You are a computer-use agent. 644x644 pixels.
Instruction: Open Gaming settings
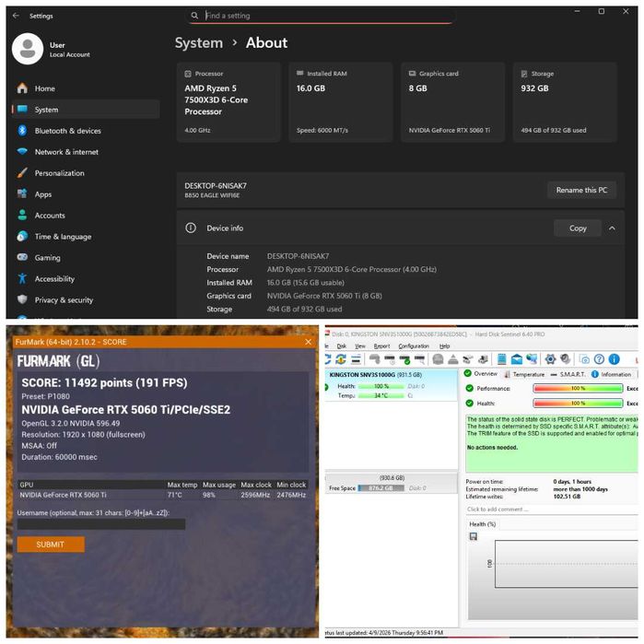(x=47, y=258)
